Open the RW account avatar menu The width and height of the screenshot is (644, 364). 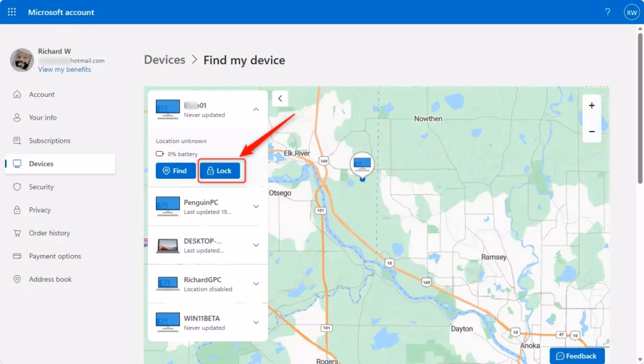[x=631, y=13]
